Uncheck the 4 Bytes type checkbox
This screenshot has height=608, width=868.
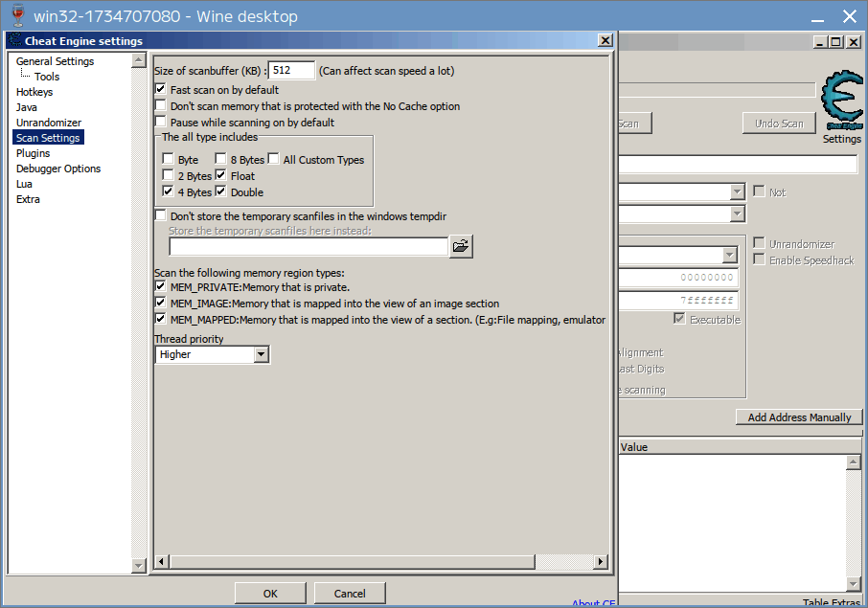169,191
